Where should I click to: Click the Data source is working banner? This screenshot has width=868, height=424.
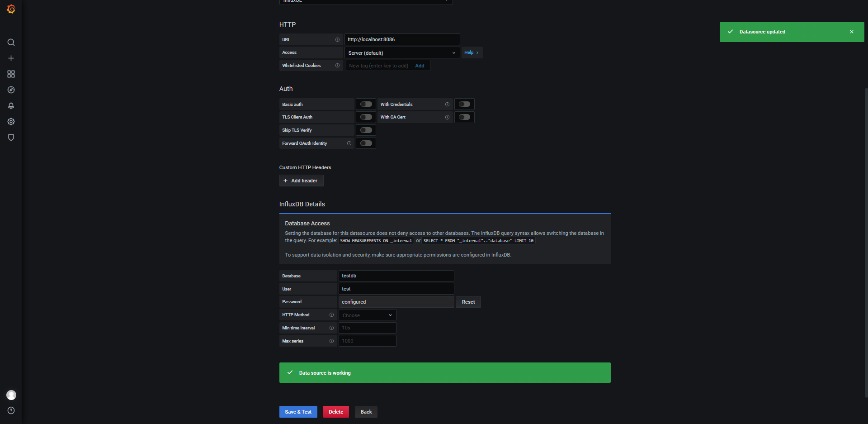pyautogui.click(x=445, y=373)
